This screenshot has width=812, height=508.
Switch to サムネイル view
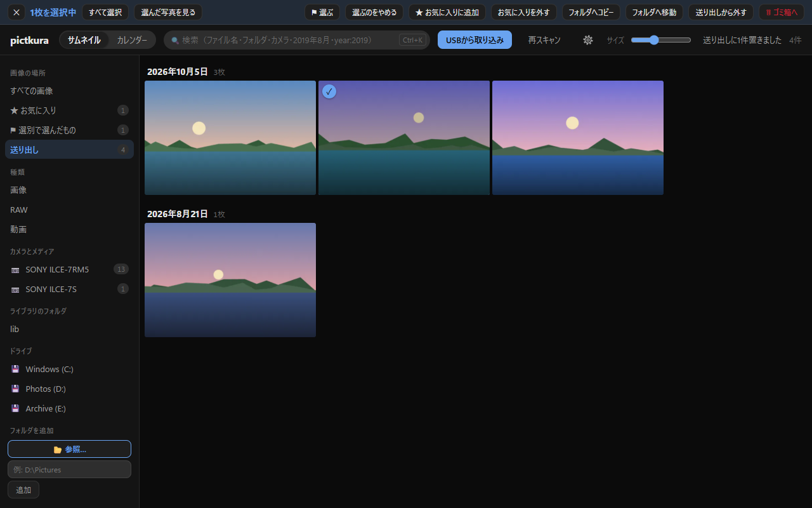84,40
